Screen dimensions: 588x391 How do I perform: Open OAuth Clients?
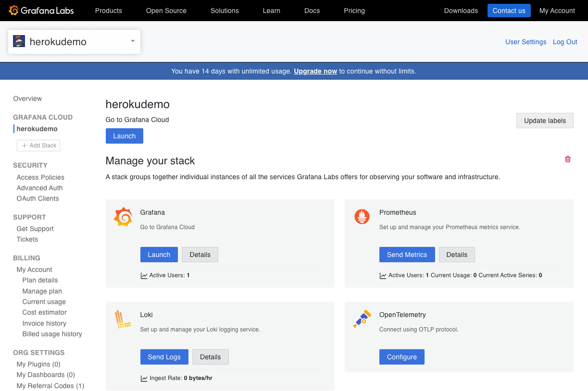[x=38, y=198]
